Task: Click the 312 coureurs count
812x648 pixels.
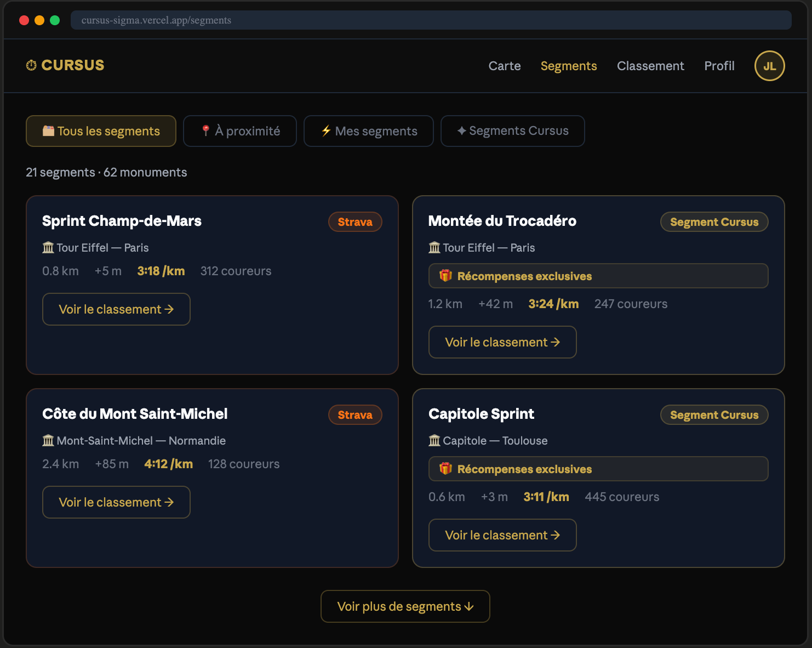Action: click(x=236, y=271)
